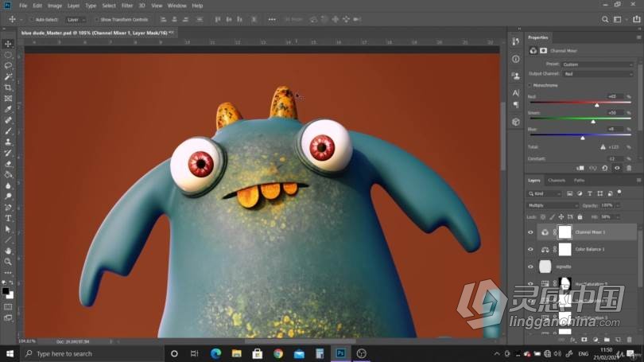Delete the Channel Mixer adjustment layer
644x362 pixels.
pyautogui.click(x=629, y=168)
